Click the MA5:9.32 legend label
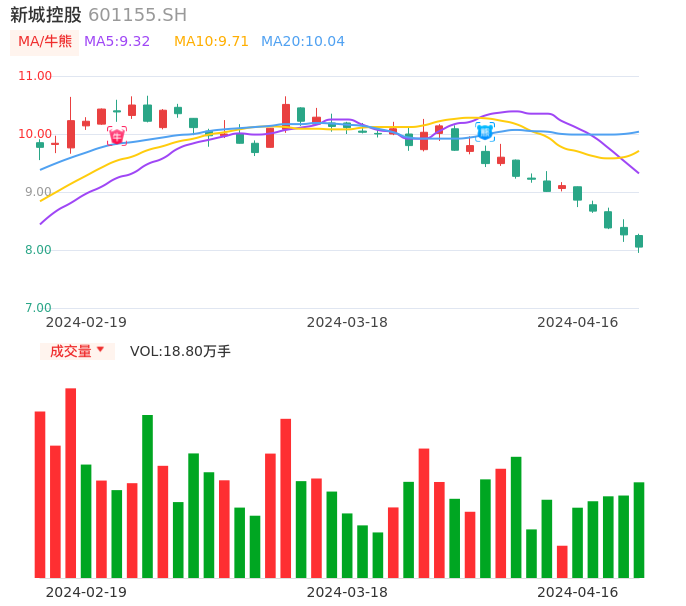Image resolution: width=686 pixels, height=606 pixels. 117,42
